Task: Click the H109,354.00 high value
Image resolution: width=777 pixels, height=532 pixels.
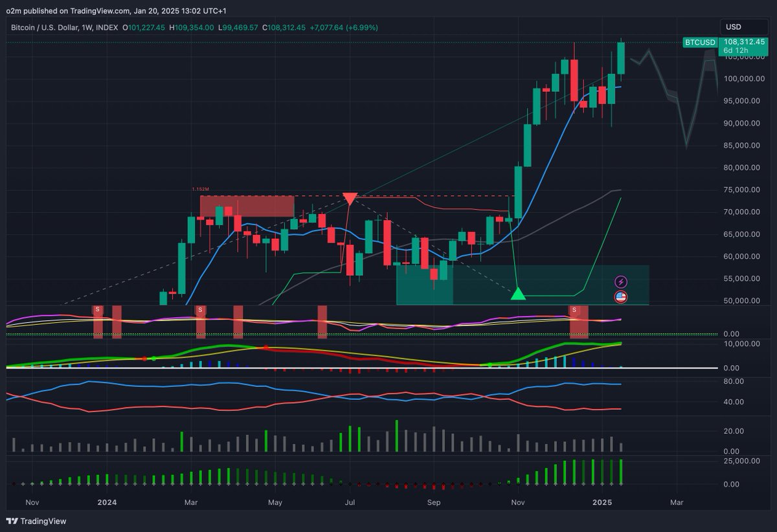Action: tap(192, 27)
